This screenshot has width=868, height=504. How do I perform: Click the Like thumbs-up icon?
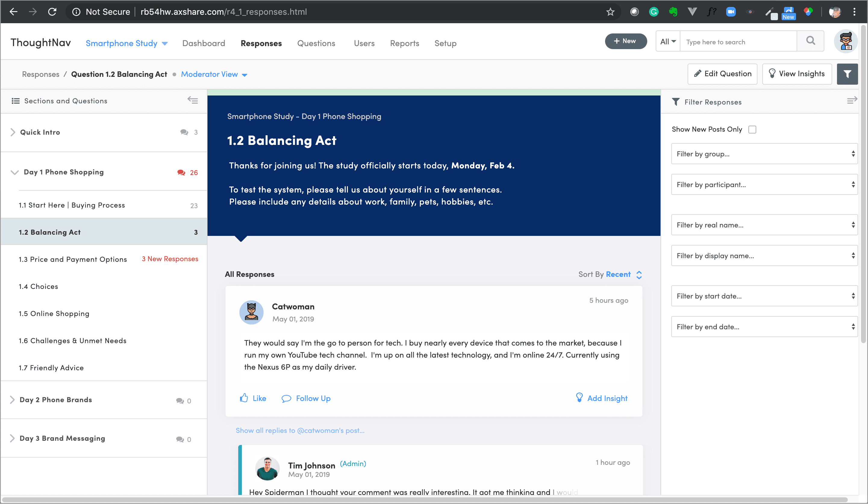pos(244,398)
